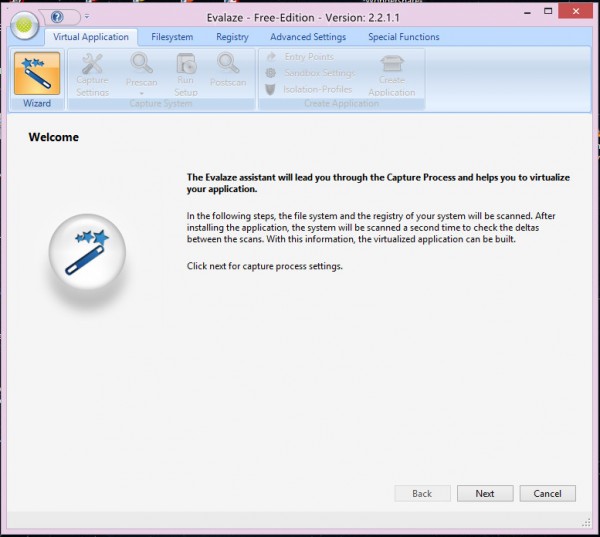Click the large wizard wand illustration
Screen dimensions: 600x537
click(87, 252)
